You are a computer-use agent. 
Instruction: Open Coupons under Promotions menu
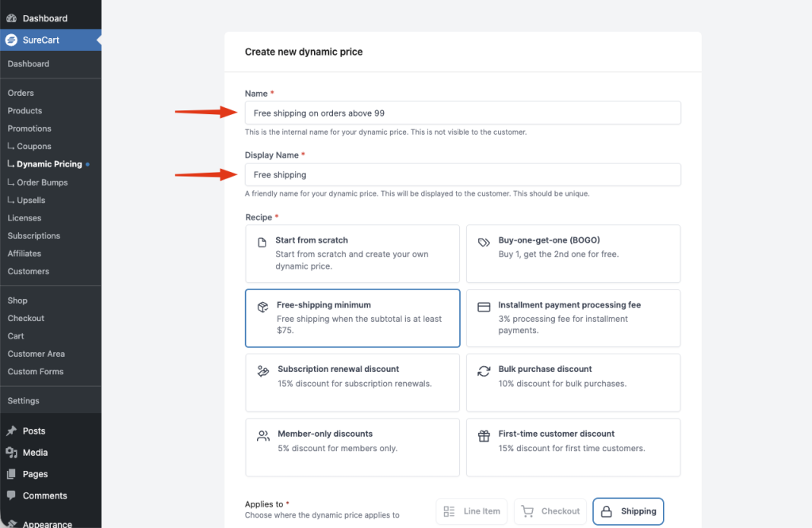click(x=33, y=147)
